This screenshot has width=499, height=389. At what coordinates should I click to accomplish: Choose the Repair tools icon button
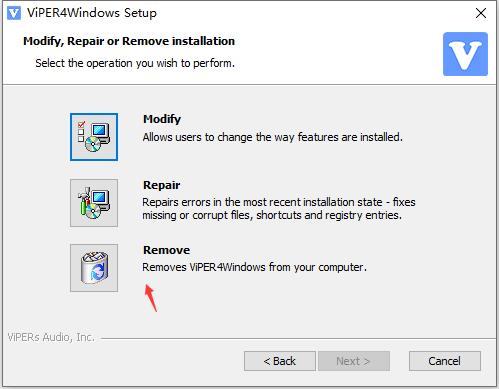pos(94,203)
